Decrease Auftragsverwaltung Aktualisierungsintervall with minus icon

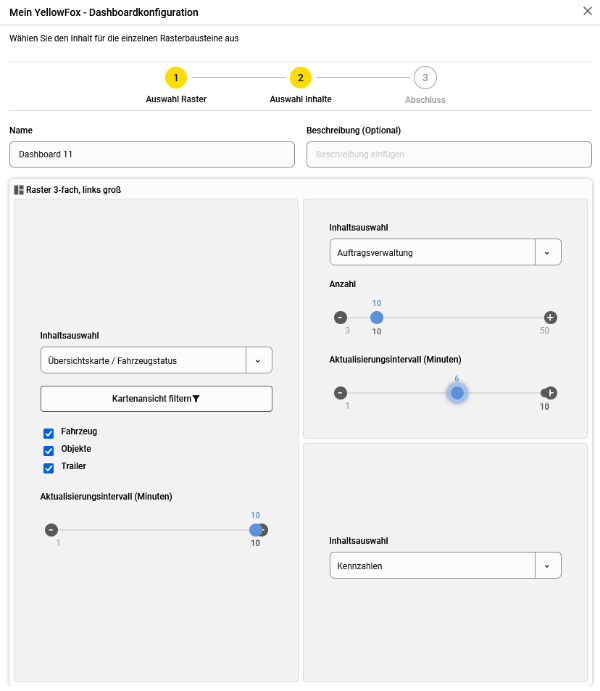pyautogui.click(x=340, y=393)
